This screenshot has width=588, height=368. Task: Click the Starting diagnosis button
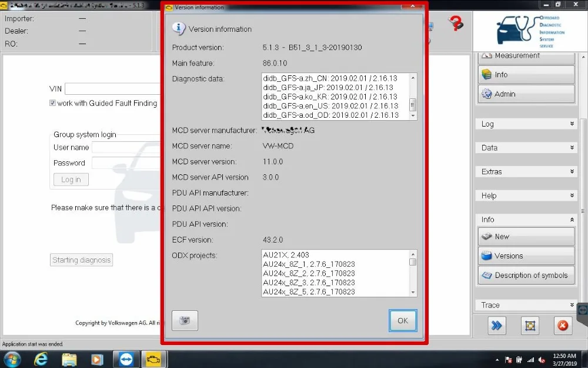click(81, 260)
